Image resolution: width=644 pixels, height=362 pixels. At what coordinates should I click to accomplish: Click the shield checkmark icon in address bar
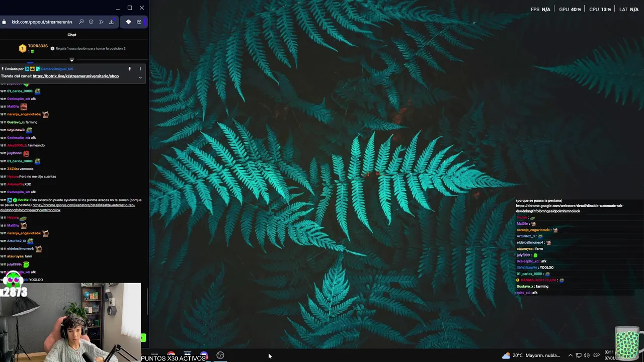(x=91, y=22)
